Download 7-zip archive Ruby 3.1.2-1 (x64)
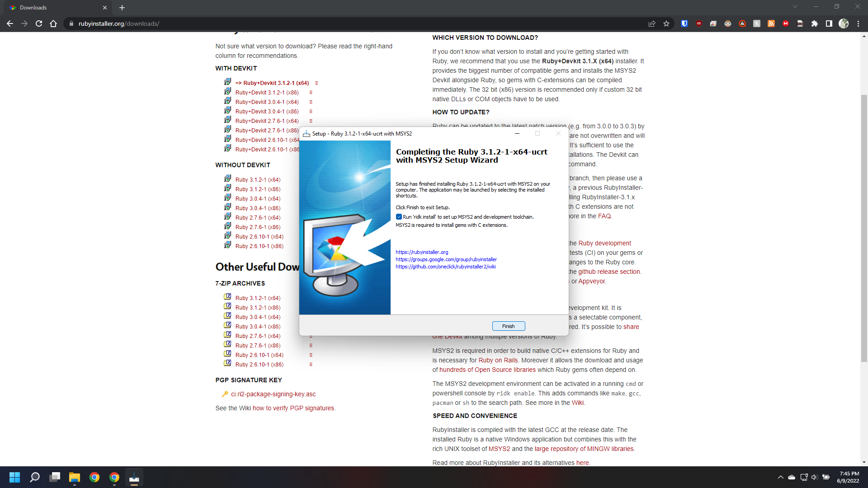Screen dimensions: 868x488 [x=258, y=298]
